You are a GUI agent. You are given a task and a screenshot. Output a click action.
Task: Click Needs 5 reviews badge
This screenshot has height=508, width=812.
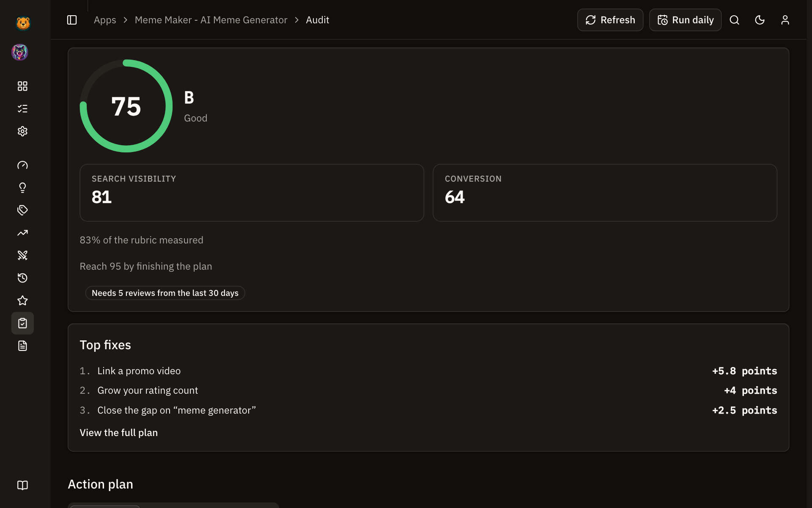[165, 293]
